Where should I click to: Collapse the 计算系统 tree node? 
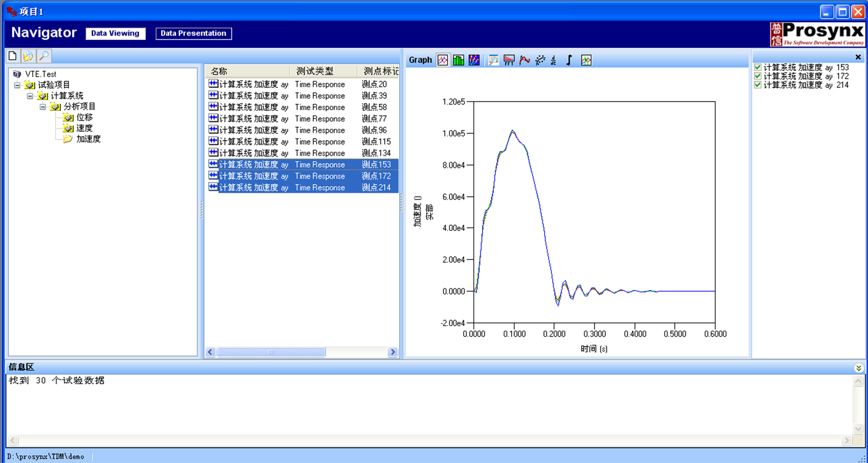[30, 96]
